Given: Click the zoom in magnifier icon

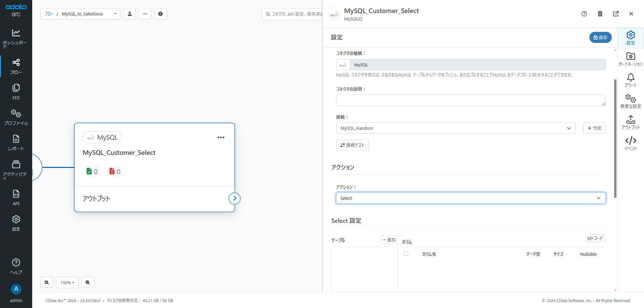Looking at the screenshot, I should (x=47, y=283).
